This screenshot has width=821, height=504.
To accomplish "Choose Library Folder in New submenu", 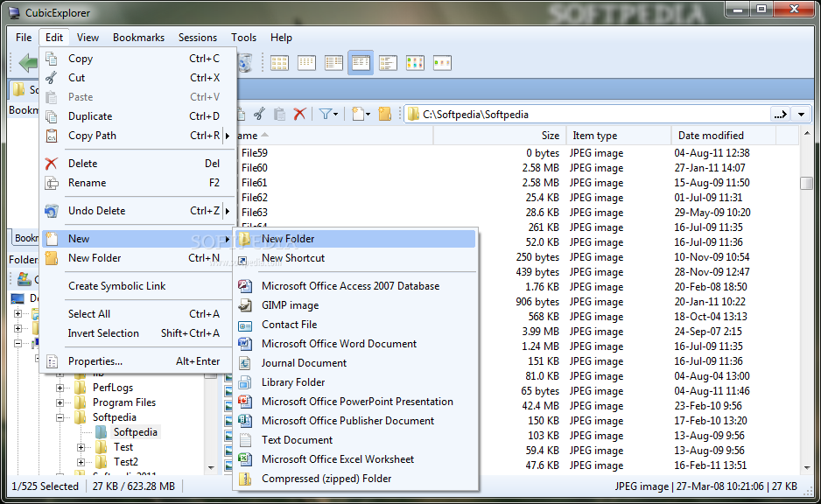I will (355, 382).
